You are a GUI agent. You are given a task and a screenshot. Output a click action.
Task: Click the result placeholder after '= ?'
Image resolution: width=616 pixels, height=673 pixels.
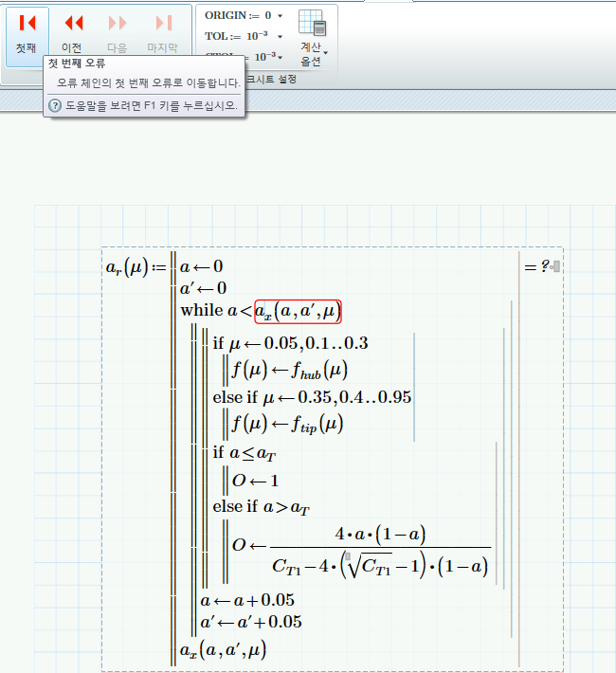point(556,266)
